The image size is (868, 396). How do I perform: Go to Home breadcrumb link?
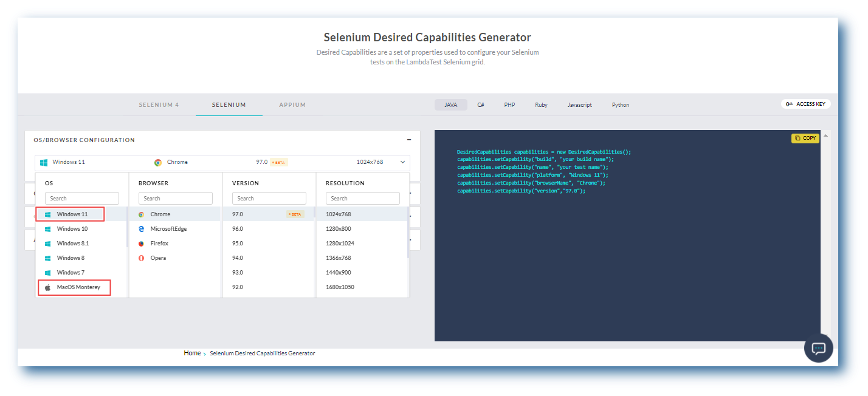(192, 353)
